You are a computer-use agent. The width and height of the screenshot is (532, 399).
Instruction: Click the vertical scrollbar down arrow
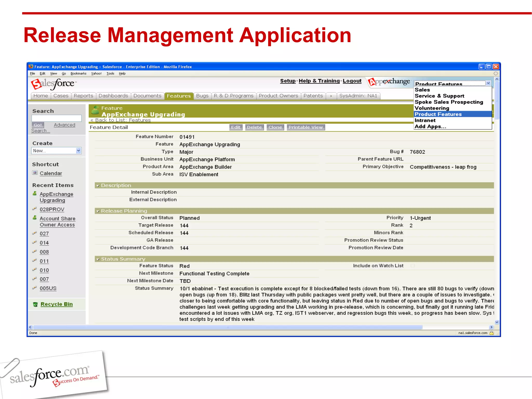pyautogui.click(x=497, y=322)
